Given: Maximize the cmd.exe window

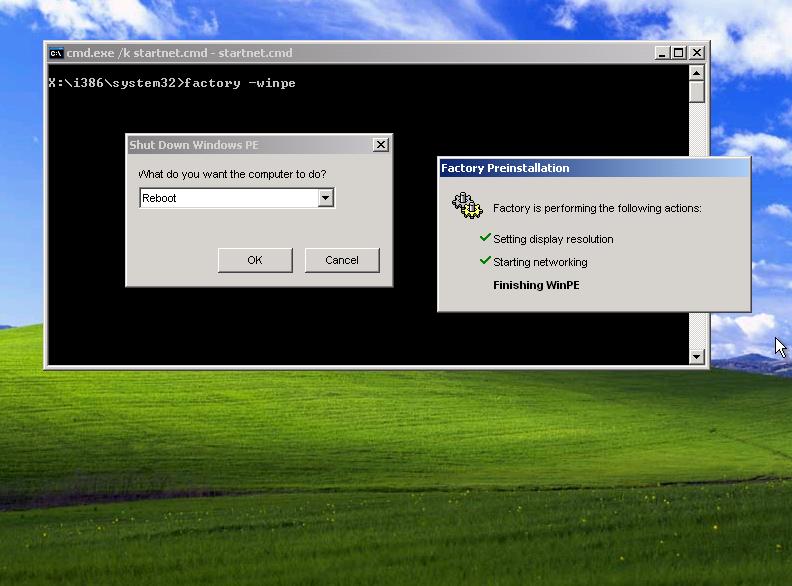Looking at the screenshot, I should pyautogui.click(x=678, y=53).
